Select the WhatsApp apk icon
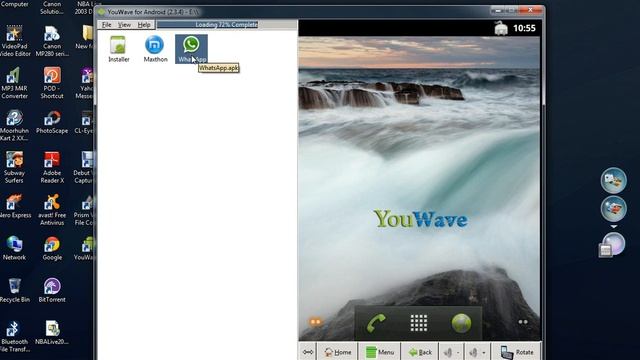 pyautogui.click(x=191, y=49)
